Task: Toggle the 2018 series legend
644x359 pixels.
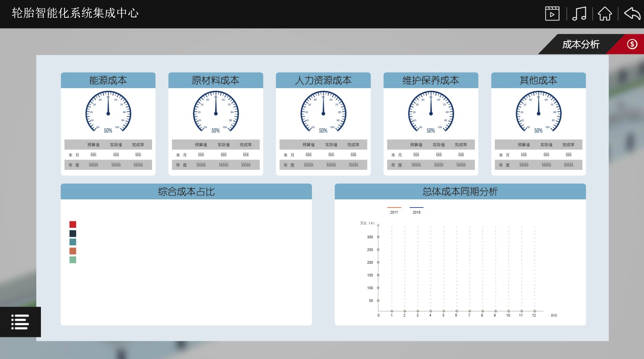Action: tap(417, 210)
